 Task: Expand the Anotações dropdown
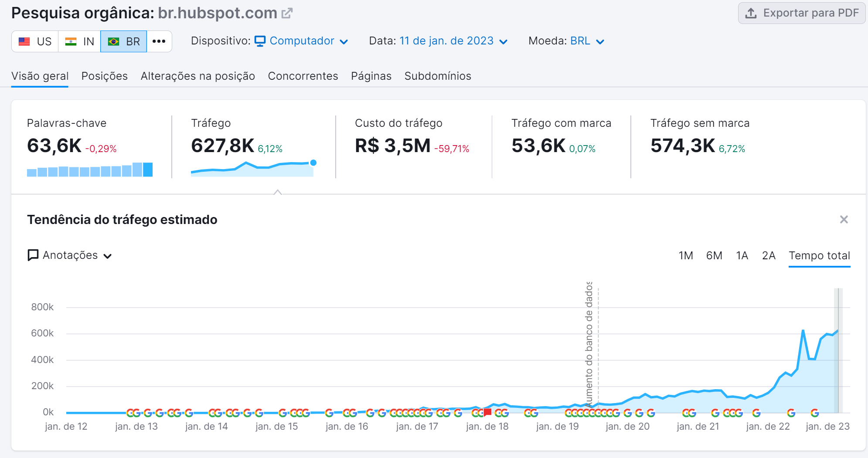(70, 255)
